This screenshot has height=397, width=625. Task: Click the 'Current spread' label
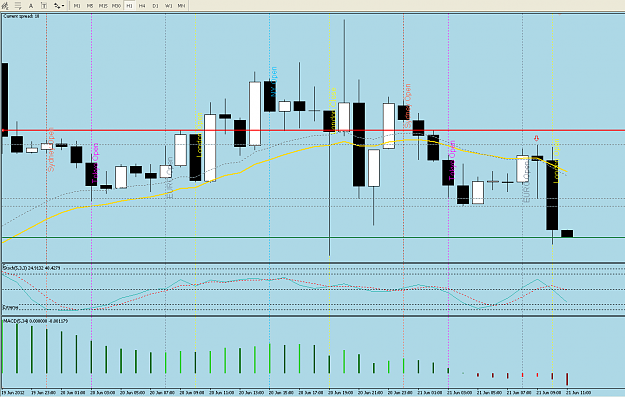pos(21,16)
